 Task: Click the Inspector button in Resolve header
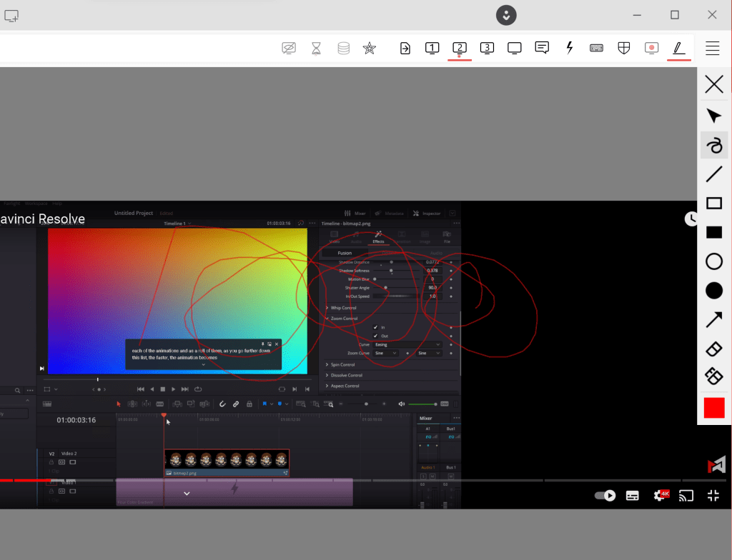pyautogui.click(x=427, y=214)
